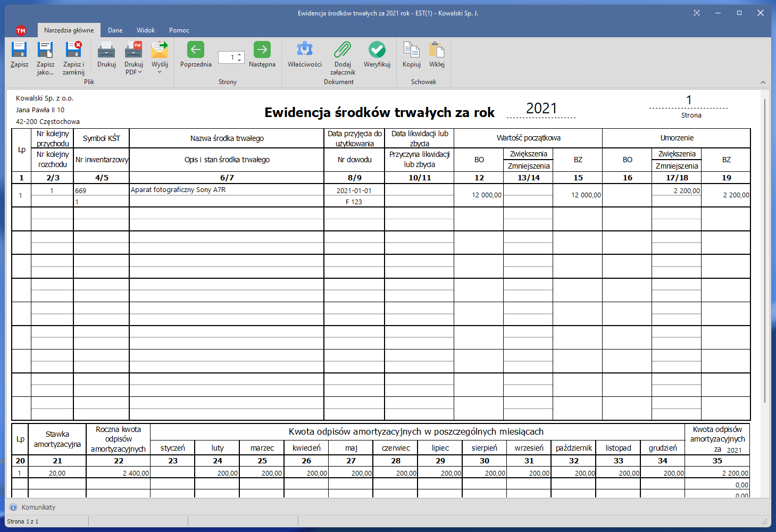
Task: Click Zapisz i zamknij icon
Action: (73, 51)
